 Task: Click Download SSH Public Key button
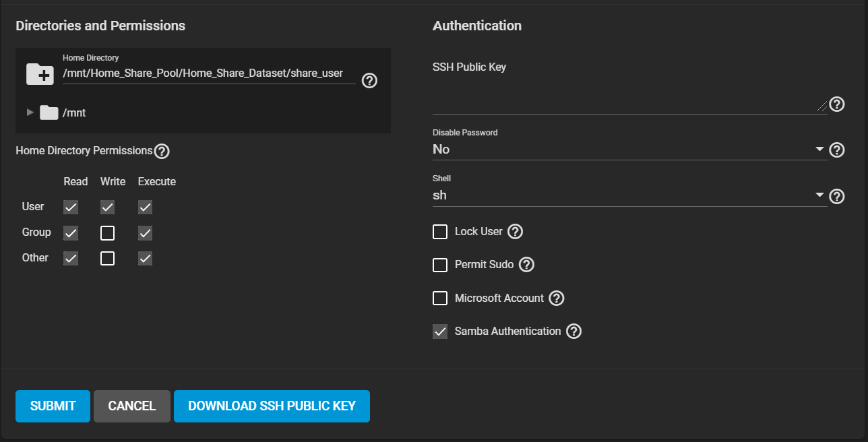tap(272, 406)
